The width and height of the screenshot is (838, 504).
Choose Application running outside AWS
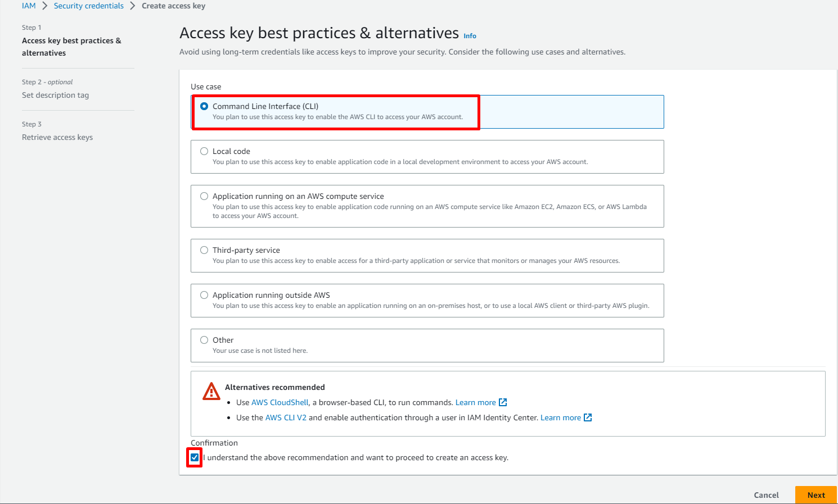(x=204, y=295)
